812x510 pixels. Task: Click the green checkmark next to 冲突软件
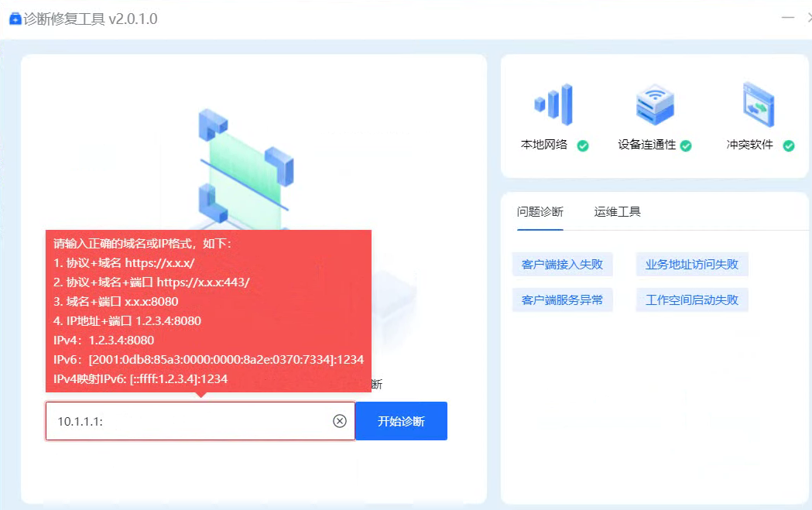789,145
